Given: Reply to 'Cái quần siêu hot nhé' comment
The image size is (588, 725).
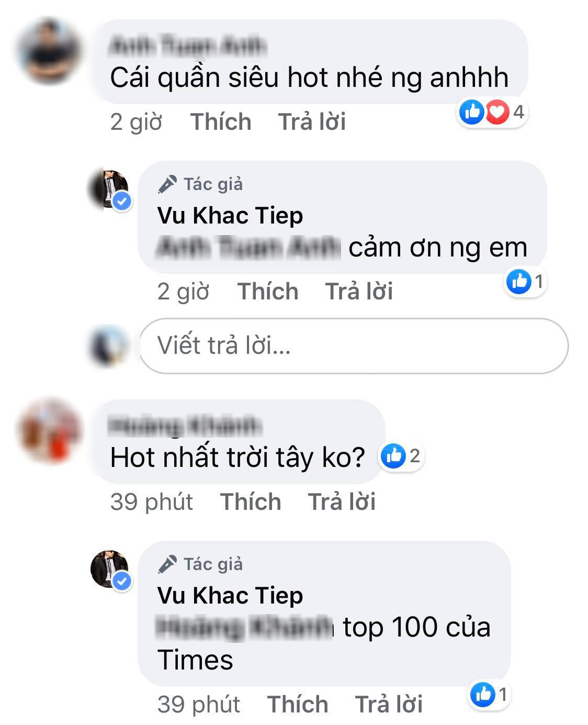Looking at the screenshot, I should 312,122.
